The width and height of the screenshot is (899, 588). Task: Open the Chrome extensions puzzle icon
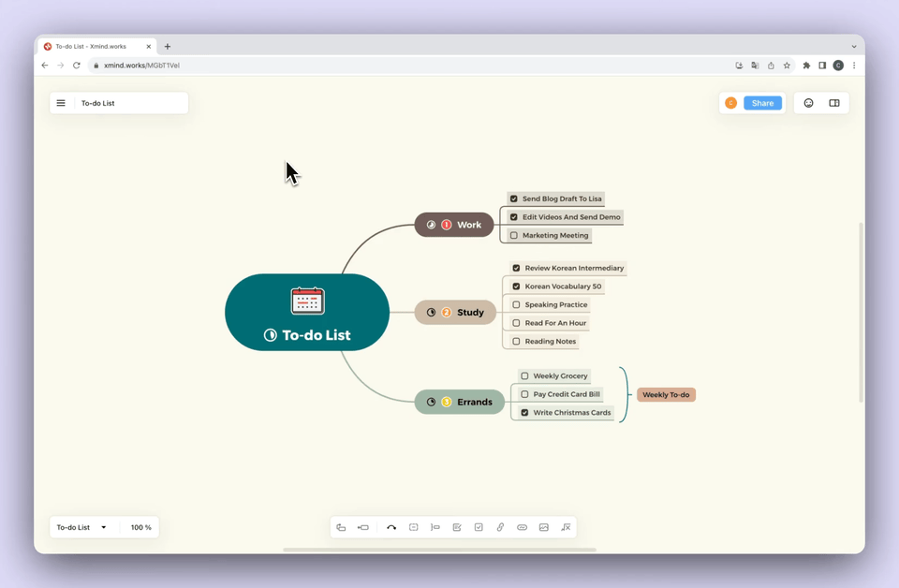coord(806,66)
